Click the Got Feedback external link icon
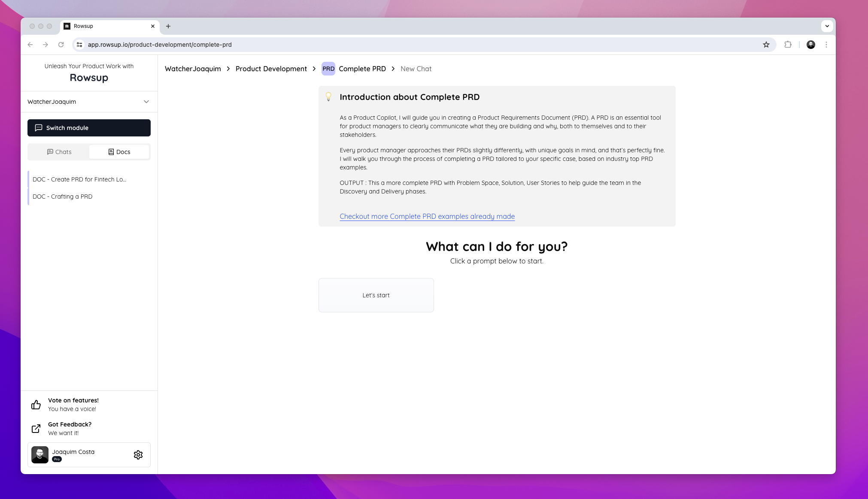 [x=36, y=429]
